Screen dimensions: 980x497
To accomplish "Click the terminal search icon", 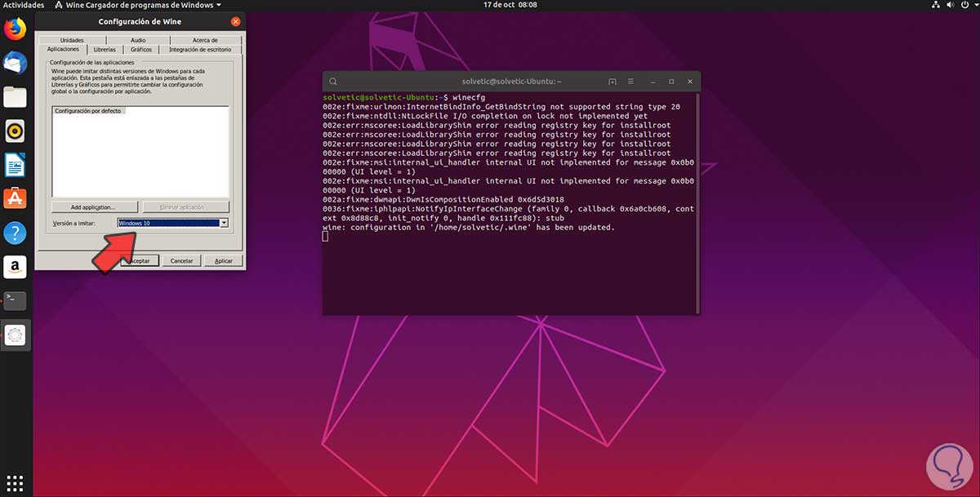I will point(333,82).
